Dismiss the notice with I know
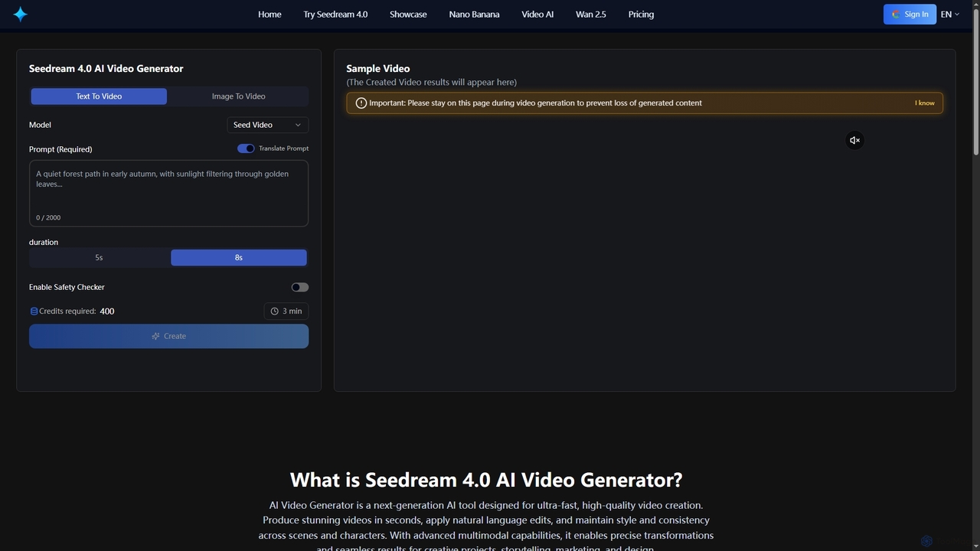This screenshot has height=551, width=980. [x=925, y=103]
